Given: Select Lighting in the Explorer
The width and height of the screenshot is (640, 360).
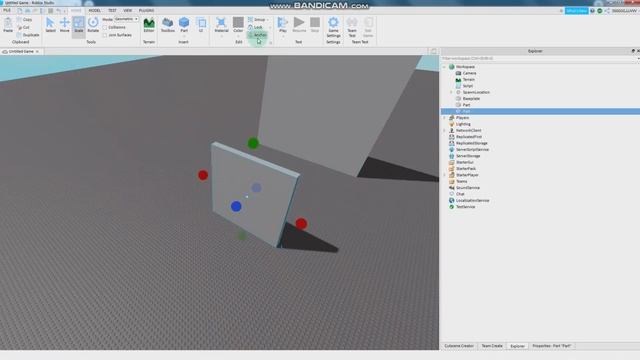Looking at the screenshot, I should [463, 124].
